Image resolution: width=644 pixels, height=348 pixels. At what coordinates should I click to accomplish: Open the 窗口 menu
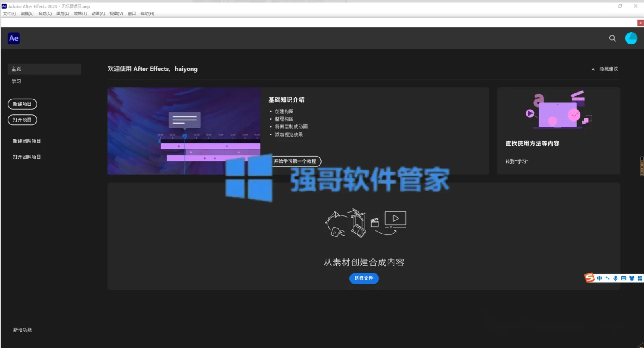(x=132, y=14)
